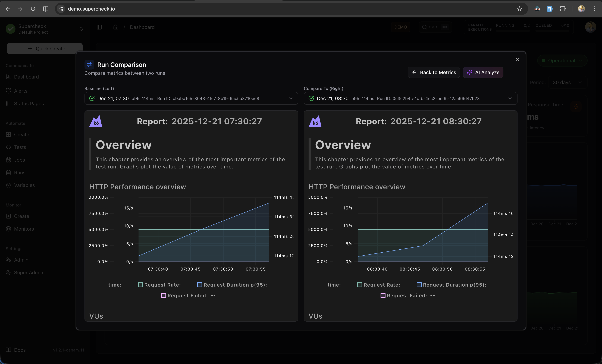Toggle the Request Rate series on baseline chart
This screenshot has height=364, width=602.
coord(140,285)
